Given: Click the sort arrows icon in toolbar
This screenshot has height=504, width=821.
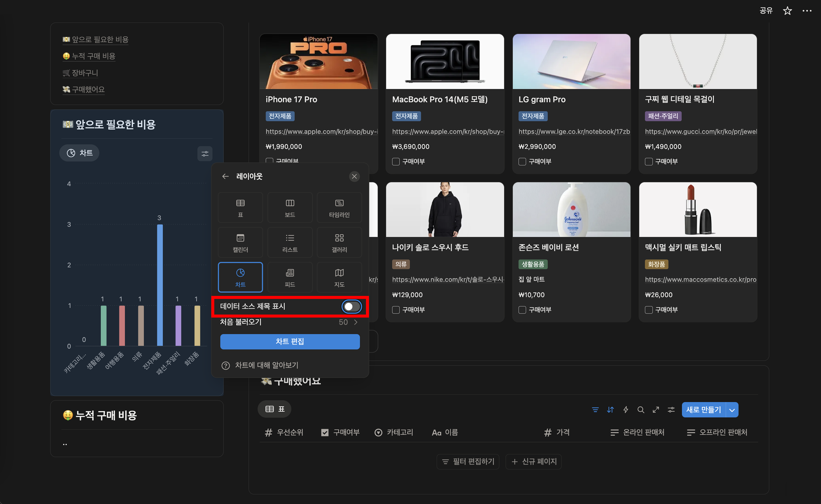Looking at the screenshot, I should 610,410.
